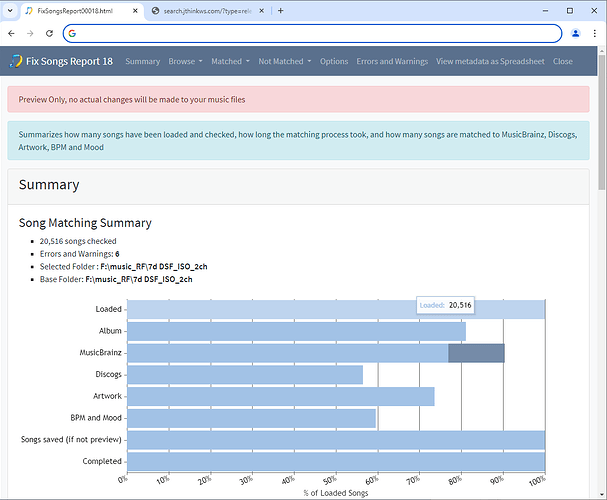
Task: Maximize the browser window
Action: tap(570, 11)
